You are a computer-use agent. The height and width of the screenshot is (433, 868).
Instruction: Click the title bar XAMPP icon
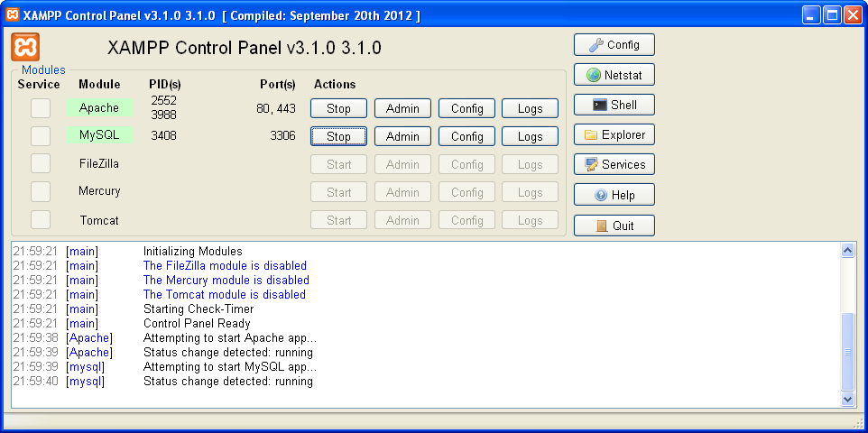tap(13, 14)
